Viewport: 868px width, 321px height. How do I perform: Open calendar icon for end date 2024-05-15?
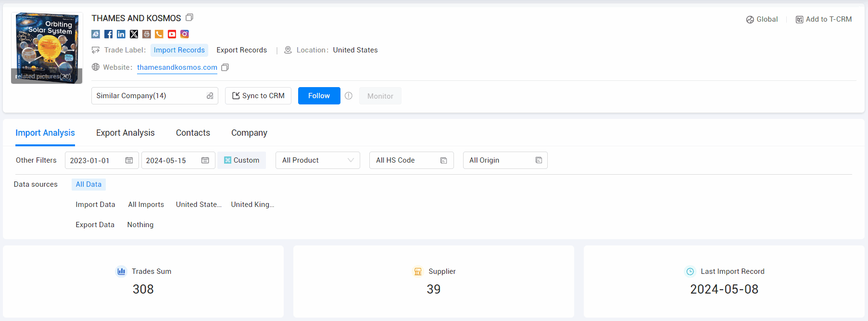(x=205, y=160)
